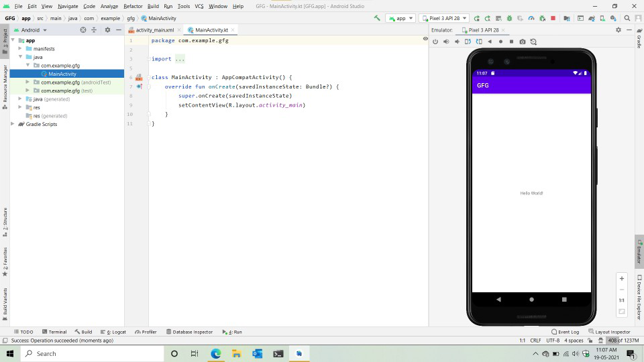Screen dimensions: 644x362
Task: Toggle the Project tool window side tab
Action: 5,37
